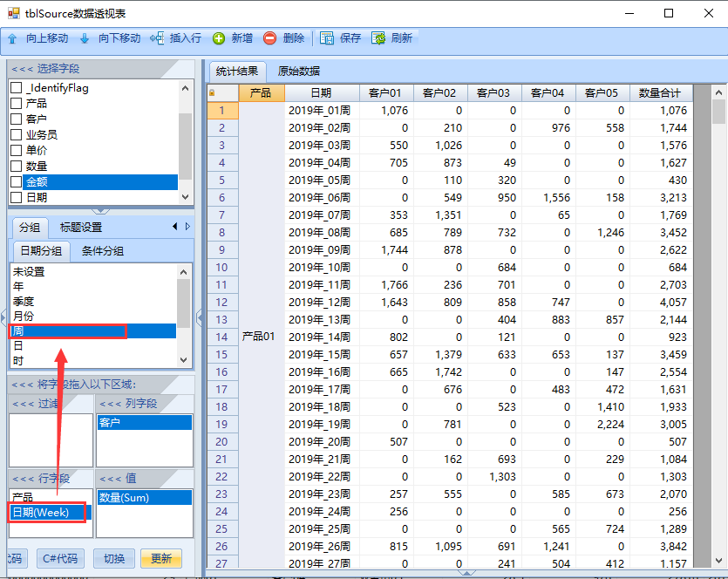Image resolution: width=728 pixels, height=579 pixels.
Task: Click date grouping list scroll down arrow
Action: click(183, 360)
